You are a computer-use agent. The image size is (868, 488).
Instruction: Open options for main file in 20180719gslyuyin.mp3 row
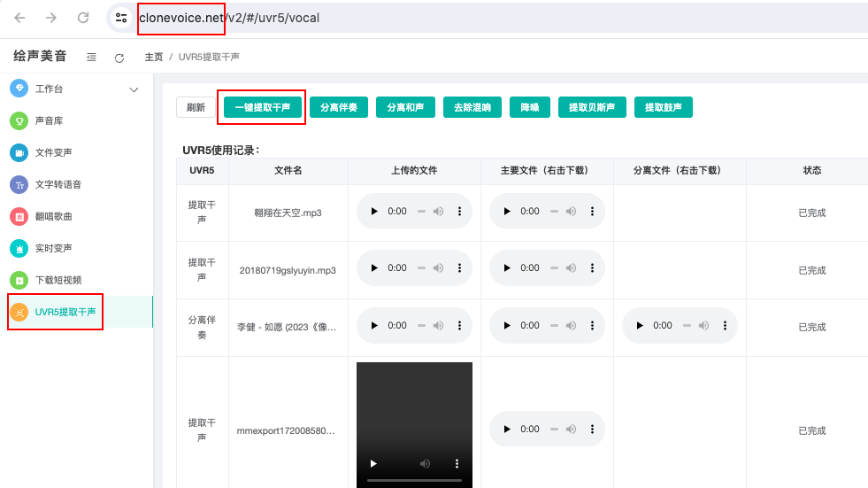[x=592, y=268]
